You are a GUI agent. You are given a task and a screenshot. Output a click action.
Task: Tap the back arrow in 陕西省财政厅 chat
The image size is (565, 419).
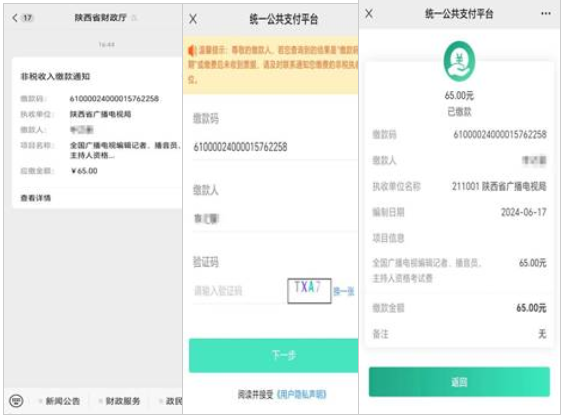(15, 18)
